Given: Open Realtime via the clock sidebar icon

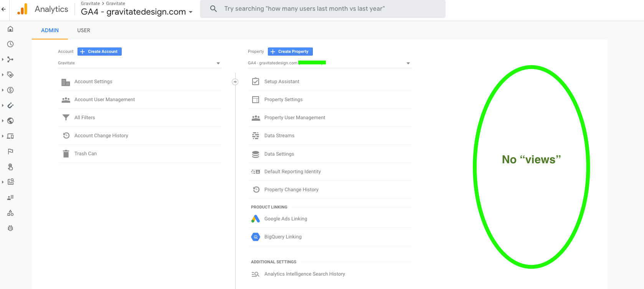Looking at the screenshot, I should click(10, 44).
